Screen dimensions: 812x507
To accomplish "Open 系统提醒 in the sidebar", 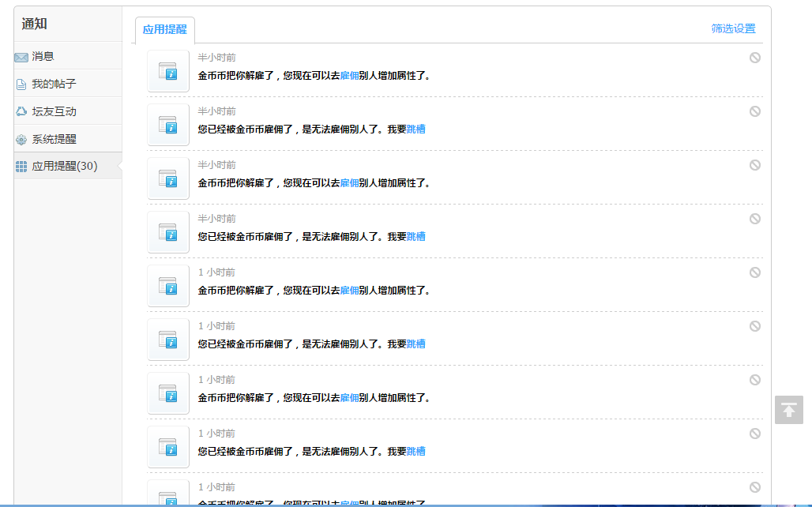I will click(68, 139).
